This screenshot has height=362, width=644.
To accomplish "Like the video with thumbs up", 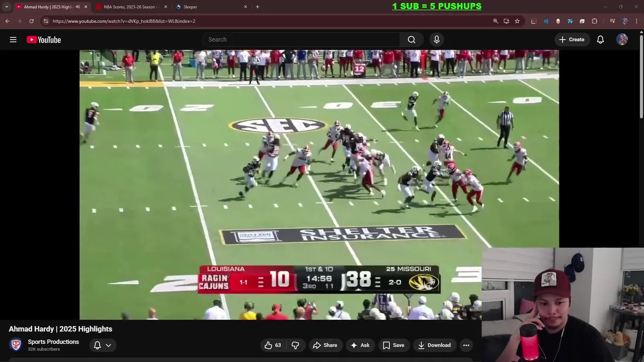I will 272,345.
